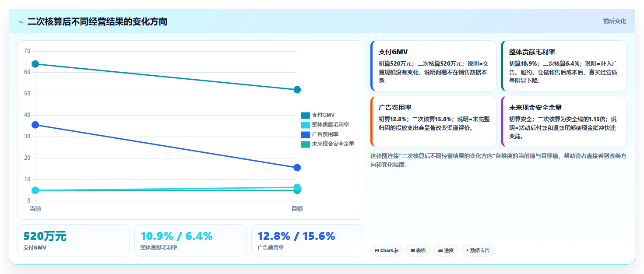Toggle 未来现金安全余量 legend color swatch
Viewport: 644px width, 274px height.
click(305, 144)
